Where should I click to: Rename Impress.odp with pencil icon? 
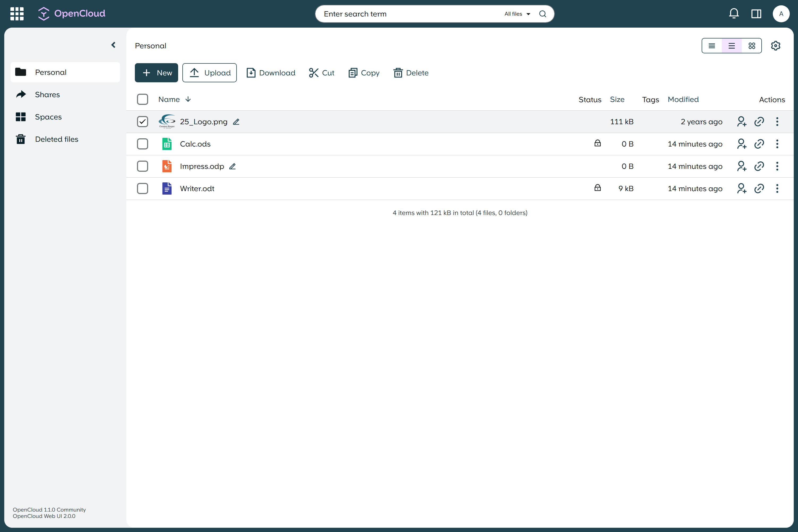tap(232, 166)
